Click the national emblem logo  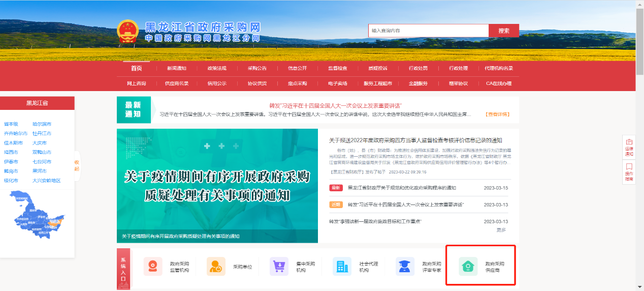click(x=128, y=33)
